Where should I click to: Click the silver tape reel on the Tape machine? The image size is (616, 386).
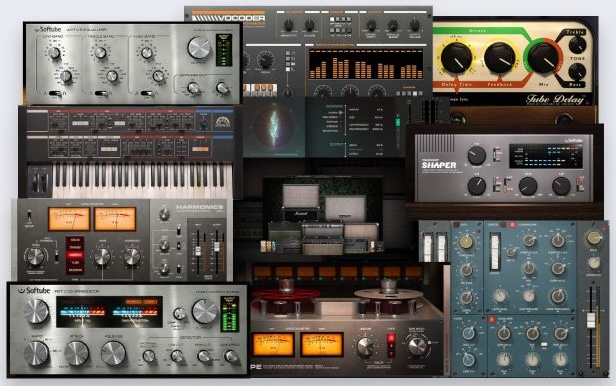tap(389, 293)
